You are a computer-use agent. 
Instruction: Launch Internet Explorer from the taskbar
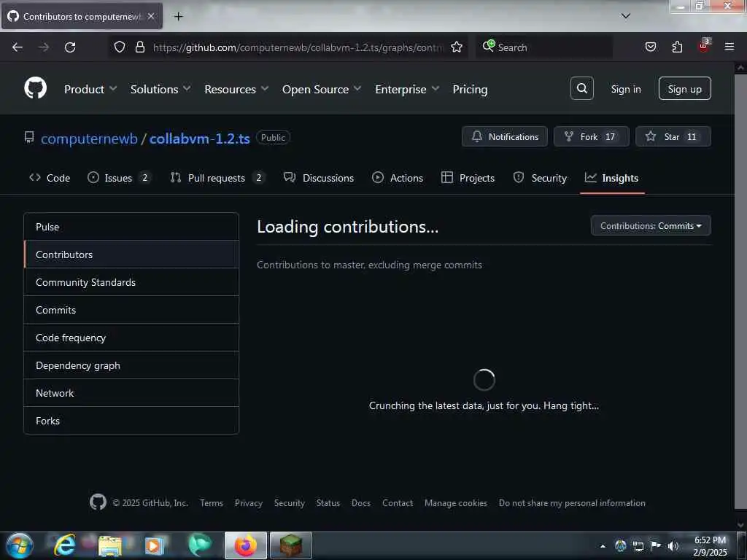64,545
